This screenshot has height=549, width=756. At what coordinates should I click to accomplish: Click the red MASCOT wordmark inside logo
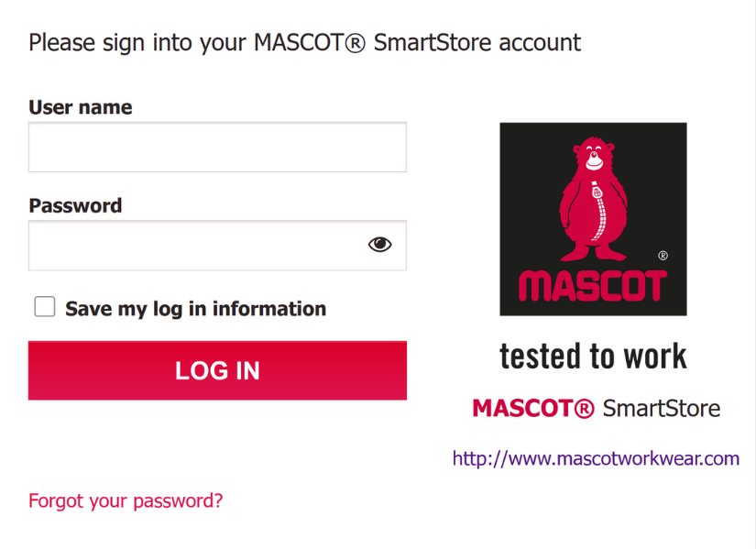[591, 286]
